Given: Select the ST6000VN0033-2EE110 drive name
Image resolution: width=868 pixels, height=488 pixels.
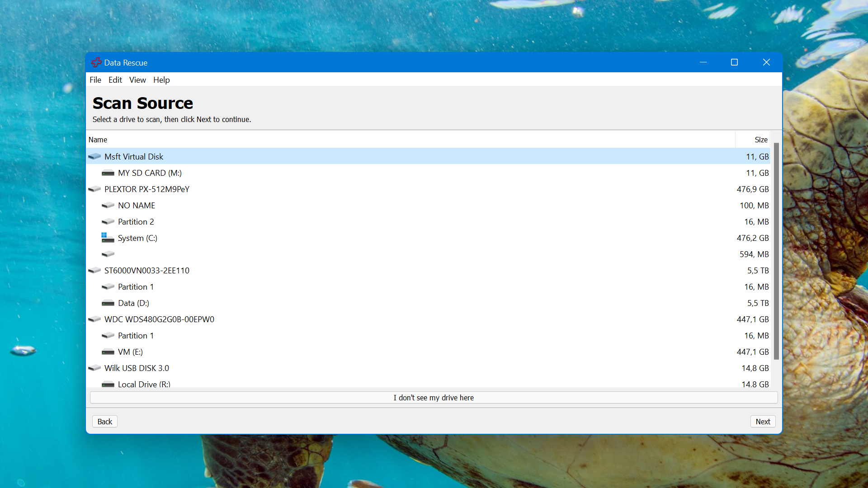Looking at the screenshot, I should pyautogui.click(x=147, y=270).
